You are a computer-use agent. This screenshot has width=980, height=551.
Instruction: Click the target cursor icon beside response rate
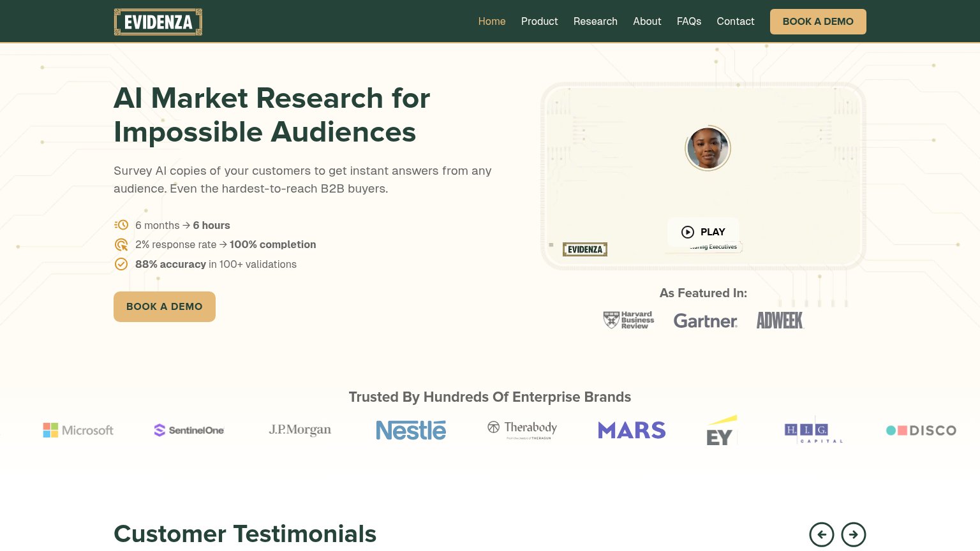click(121, 245)
